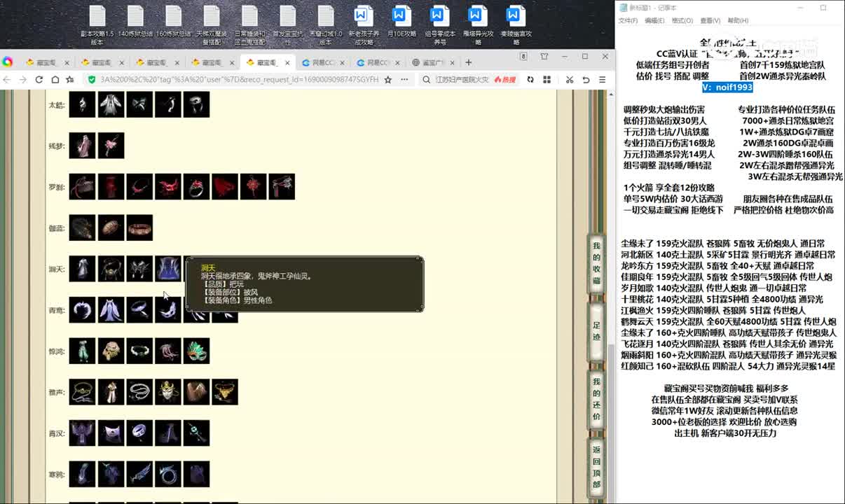The width and height of the screenshot is (845, 504).
Task: Open the 160炼狱总结 desktop file
Action: pyautogui.click(x=174, y=22)
